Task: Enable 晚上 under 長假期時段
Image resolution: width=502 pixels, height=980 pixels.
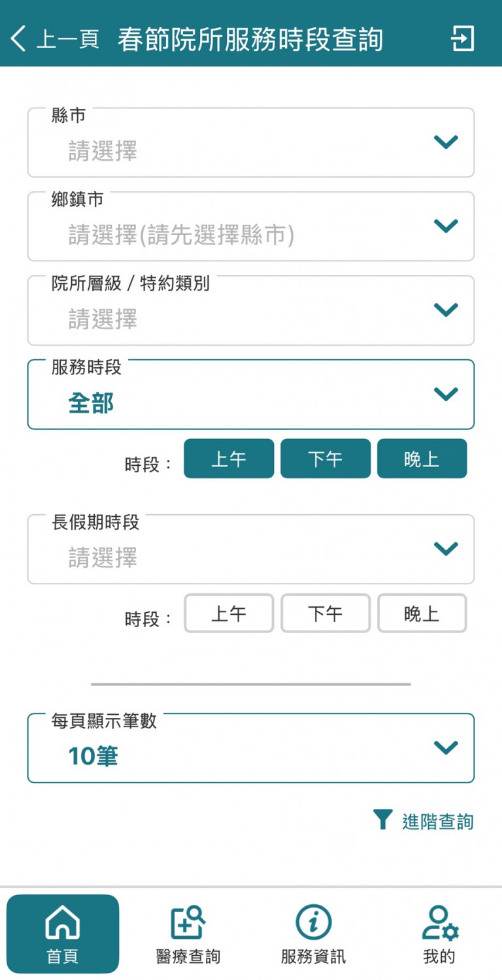Action: pos(422,613)
